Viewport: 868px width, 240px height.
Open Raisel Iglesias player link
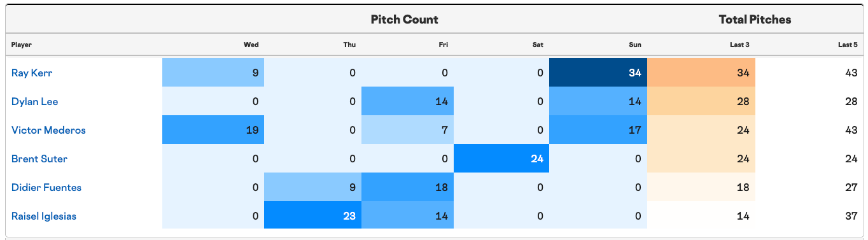pyautogui.click(x=44, y=216)
